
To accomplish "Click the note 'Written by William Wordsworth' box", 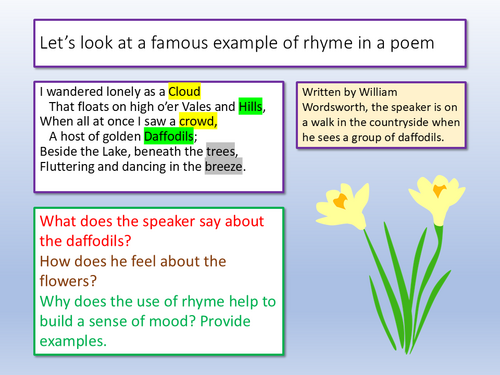I will (381, 115).
